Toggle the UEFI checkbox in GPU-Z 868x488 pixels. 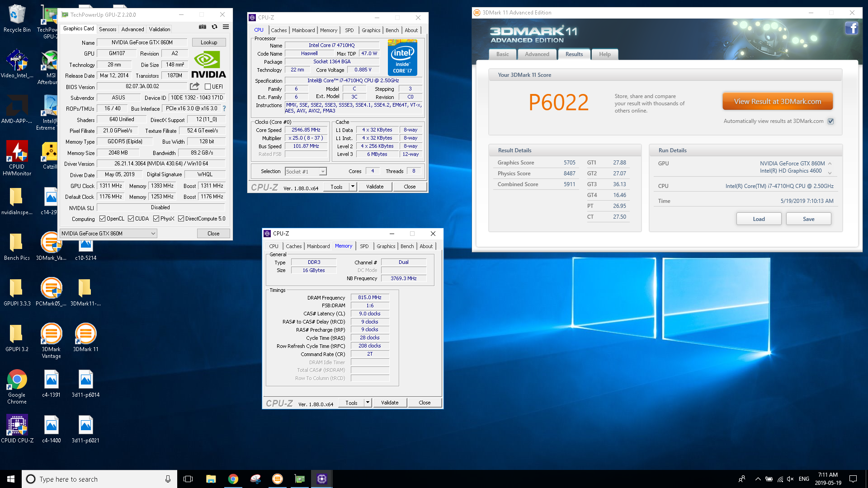click(x=208, y=86)
